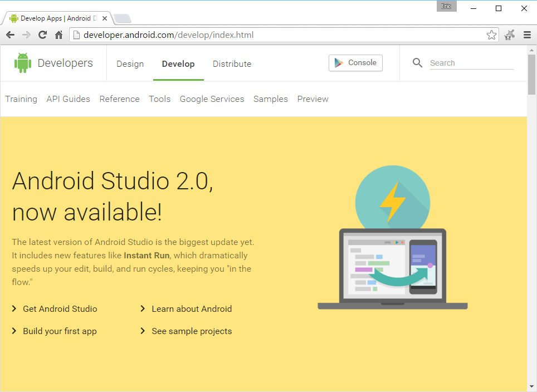Click the scrollbar up arrow

tap(531, 50)
